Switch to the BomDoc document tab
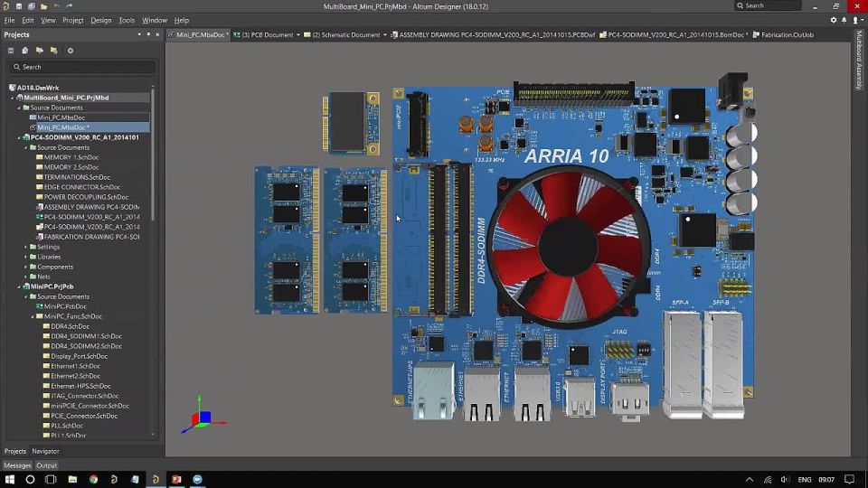Image resolution: width=868 pixels, height=488 pixels. coord(673,35)
